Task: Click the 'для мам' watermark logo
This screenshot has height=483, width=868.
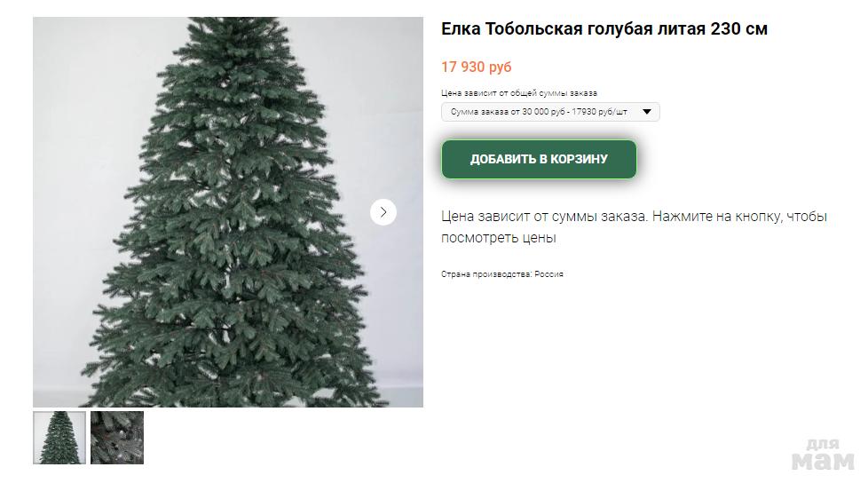Action: pyautogui.click(x=823, y=455)
